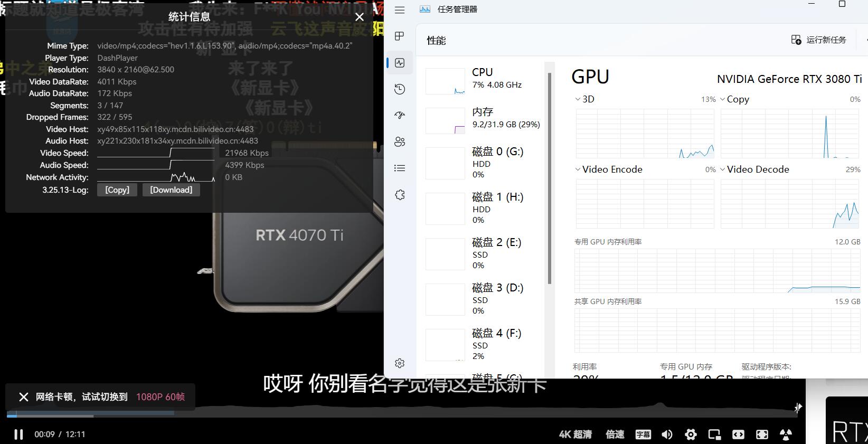Open the 4K 超清 quality selector
Viewport: 868px width, 444px height.
[x=575, y=434]
